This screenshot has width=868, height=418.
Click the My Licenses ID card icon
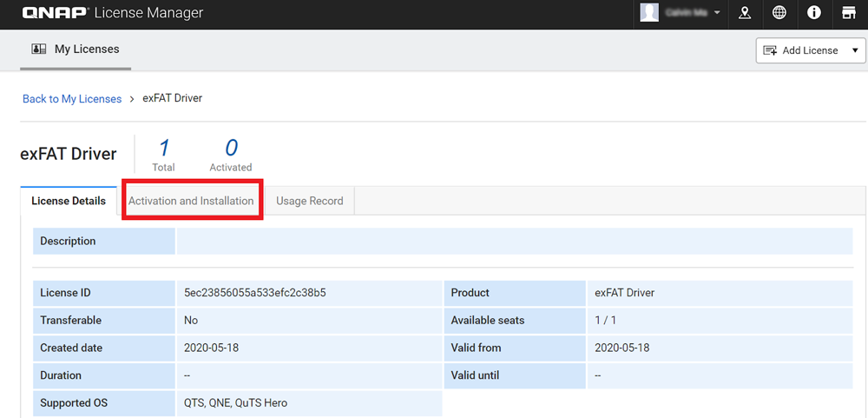39,50
